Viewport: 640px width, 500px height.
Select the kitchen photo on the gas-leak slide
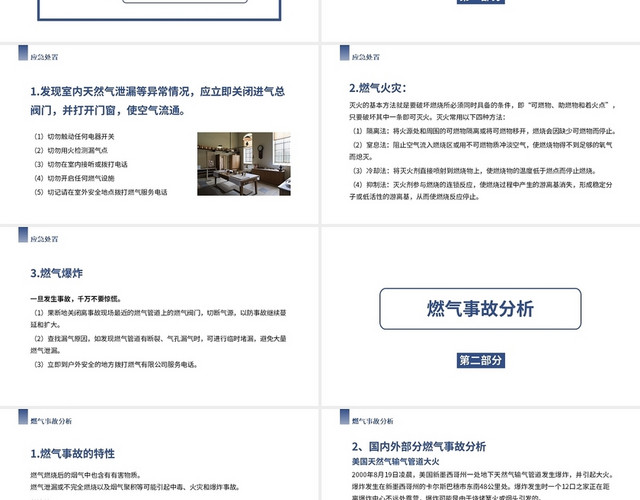(x=244, y=164)
